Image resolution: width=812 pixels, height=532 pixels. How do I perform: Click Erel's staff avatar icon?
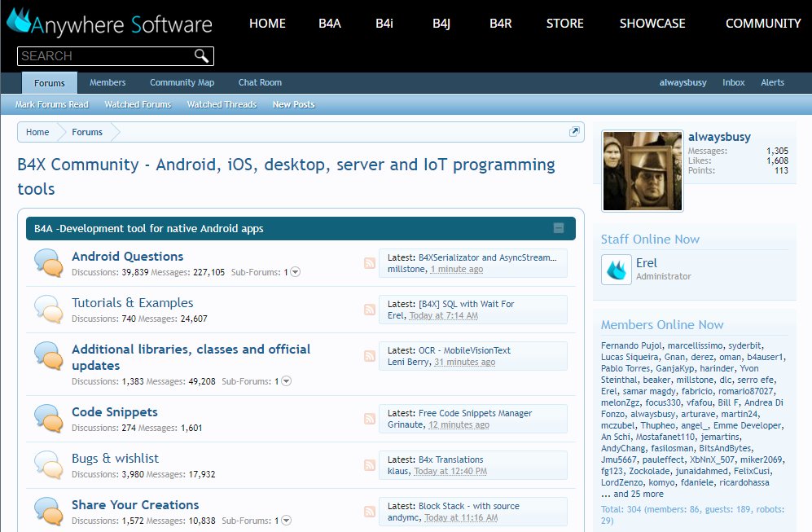click(x=617, y=270)
